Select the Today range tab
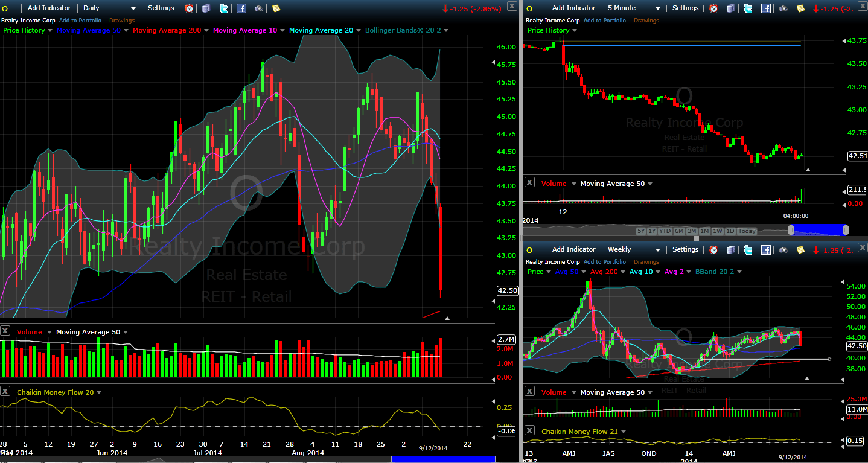This screenshot has height=463, width=868. [x=747, y=231]
